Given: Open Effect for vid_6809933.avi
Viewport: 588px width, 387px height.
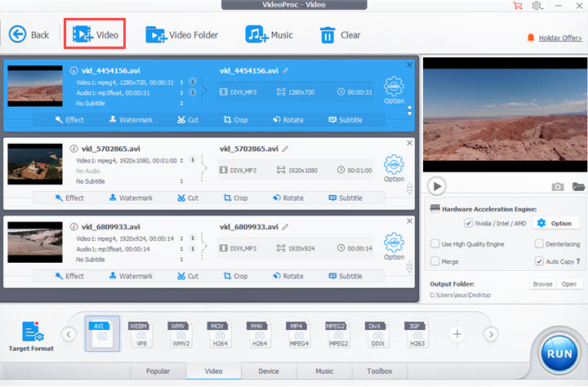Looking at the screenshot, I should 69,276.
